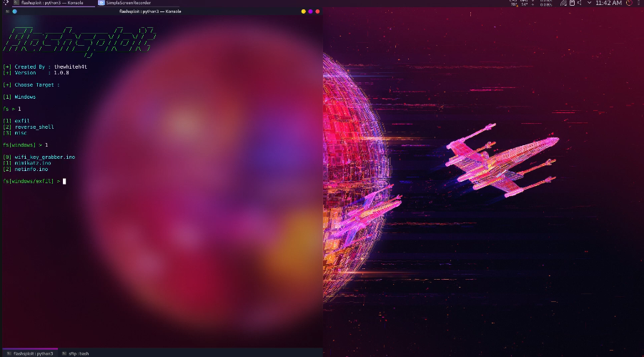Screen dimensions: 644x357
Task: Click at the 'fs[windows/exfil] >' prompt cursor
Action: click(x=64, y=182)
